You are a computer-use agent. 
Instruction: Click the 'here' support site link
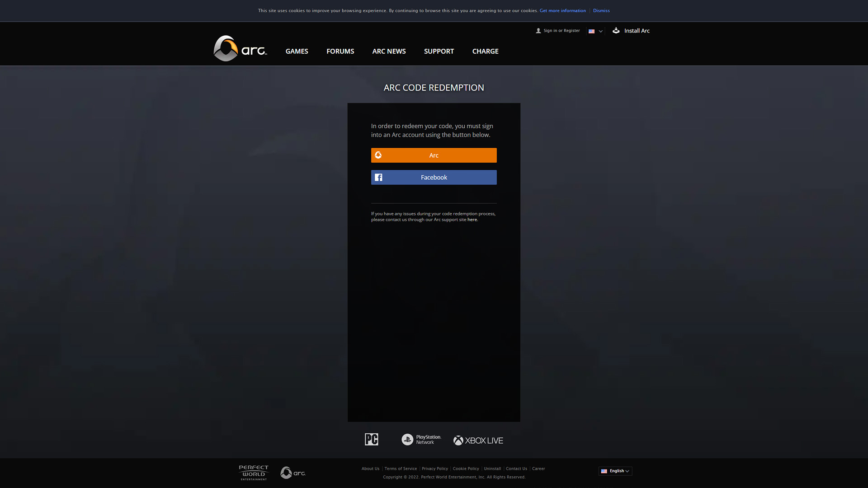click(472, 220)
